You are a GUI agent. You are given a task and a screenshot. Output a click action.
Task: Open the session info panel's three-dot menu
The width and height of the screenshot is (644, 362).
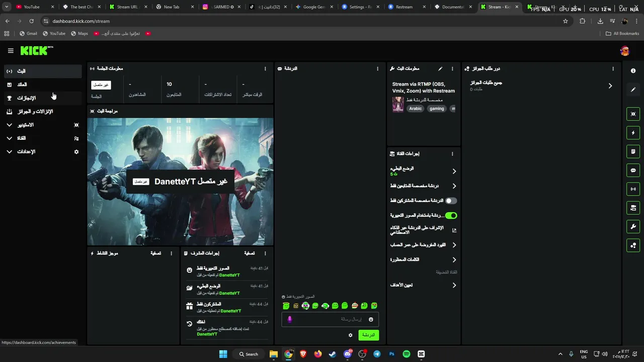point(265,69)
